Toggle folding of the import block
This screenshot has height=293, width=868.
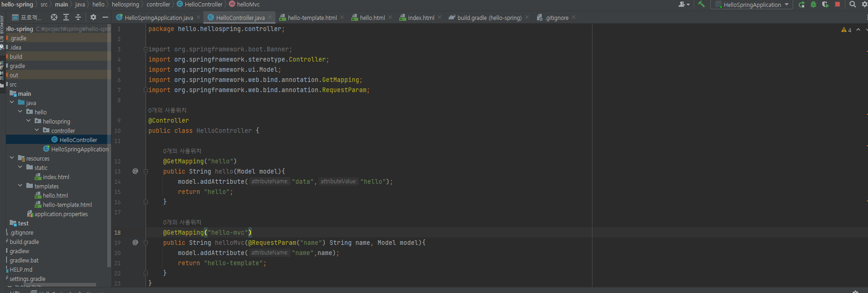pos(146,49)
